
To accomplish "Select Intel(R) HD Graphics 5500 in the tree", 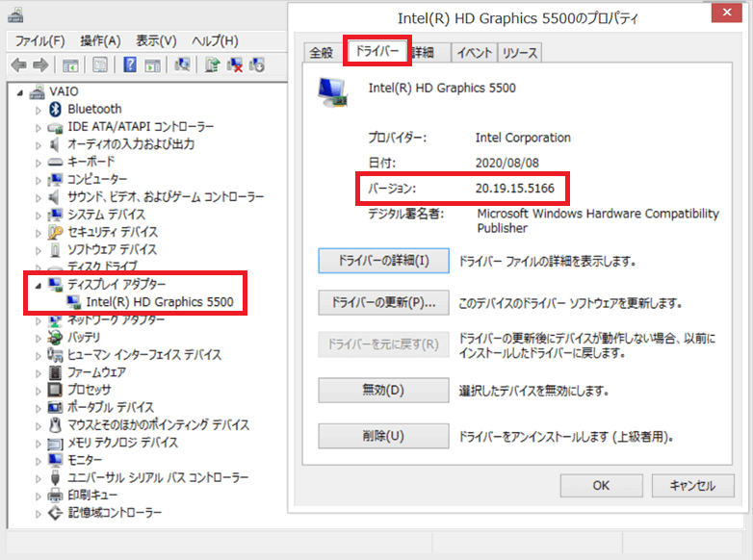I will (x=160, y=302).
